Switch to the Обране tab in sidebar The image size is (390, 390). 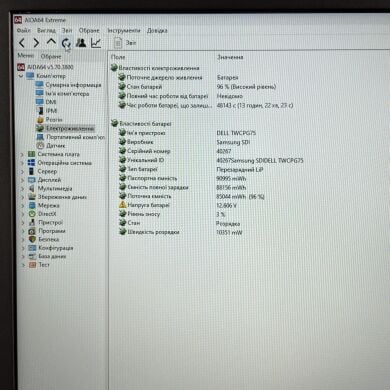coord(51,56)
